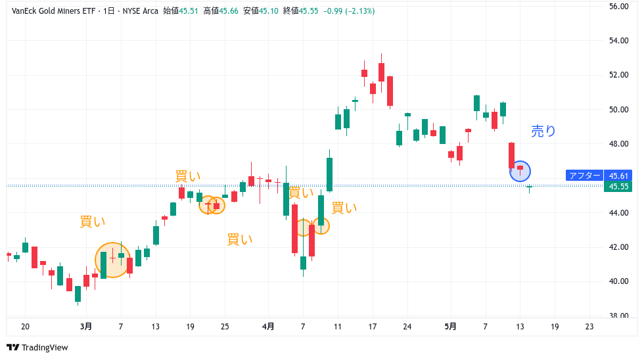The width and height of the screenshot is (644, 359).
Task: Click the blue 45.61 after-hours price tag
Action: 618,176
